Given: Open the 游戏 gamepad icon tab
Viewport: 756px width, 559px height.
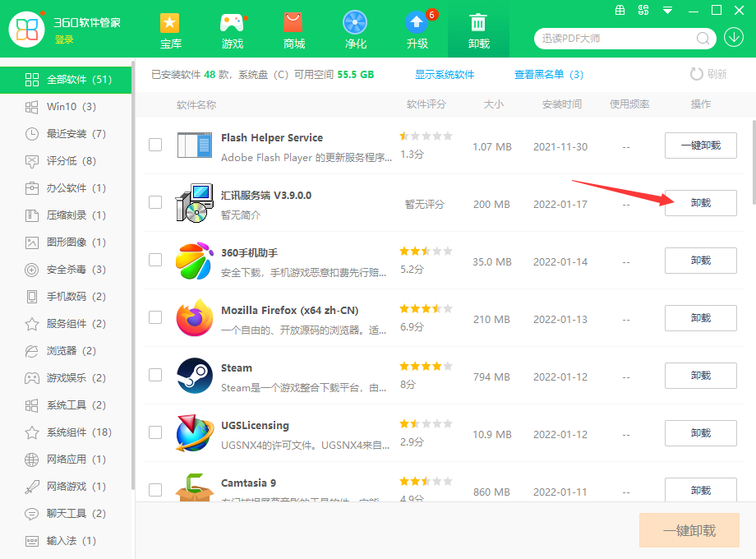Looking at the screenshot, I should coord(232,31).
